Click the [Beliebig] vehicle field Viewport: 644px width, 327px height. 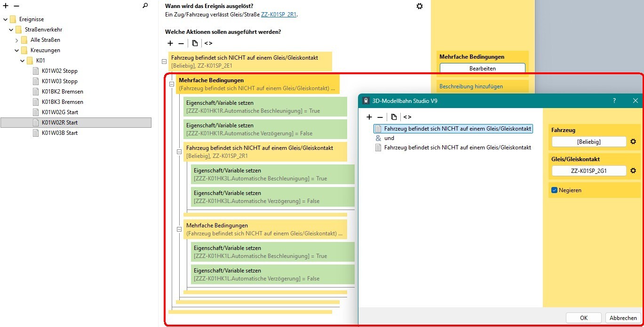click(588, 141)
